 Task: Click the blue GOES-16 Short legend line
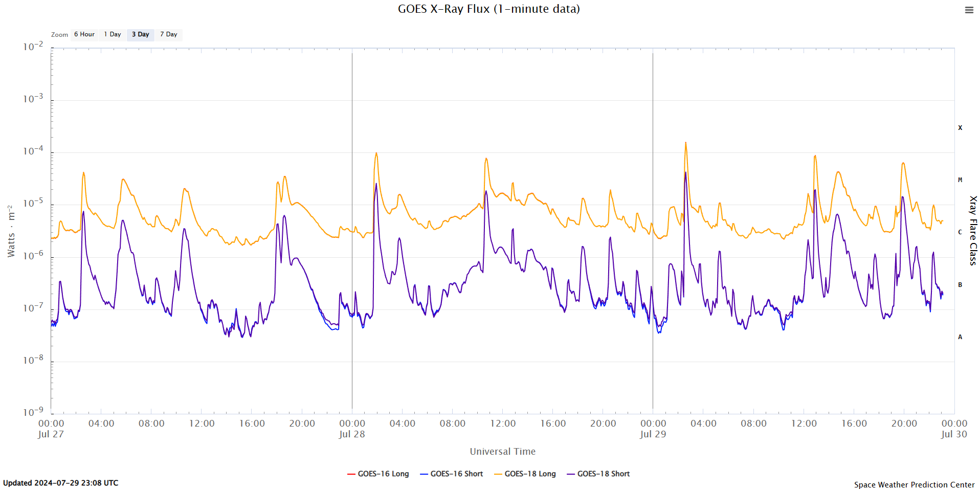click(x=424, y=474)
